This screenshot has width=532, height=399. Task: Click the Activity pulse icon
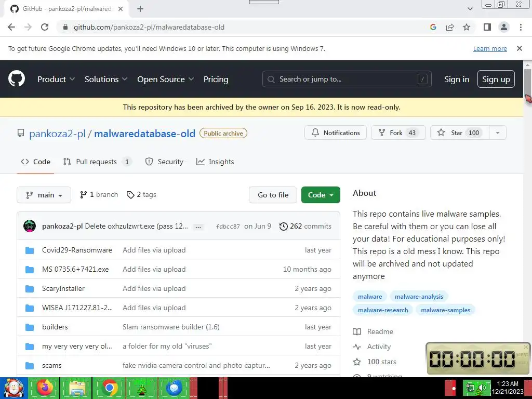(357, 347)
